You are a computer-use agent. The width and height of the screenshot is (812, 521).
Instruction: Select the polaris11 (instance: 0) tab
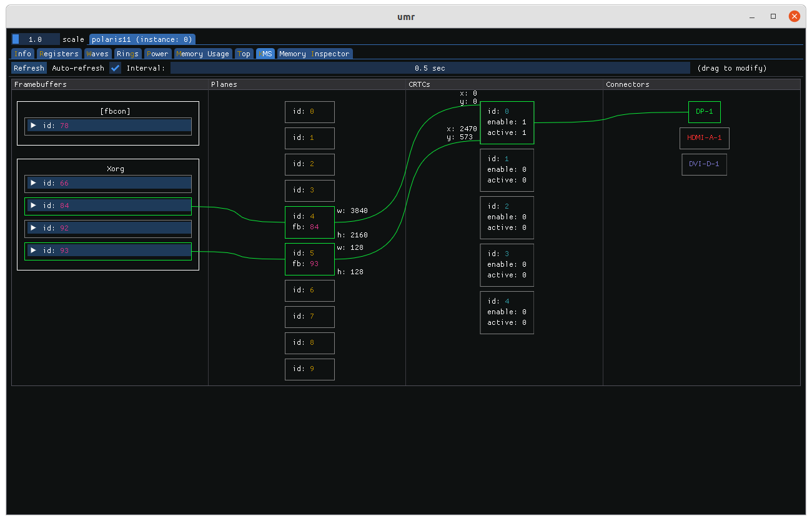pos(142,39)
